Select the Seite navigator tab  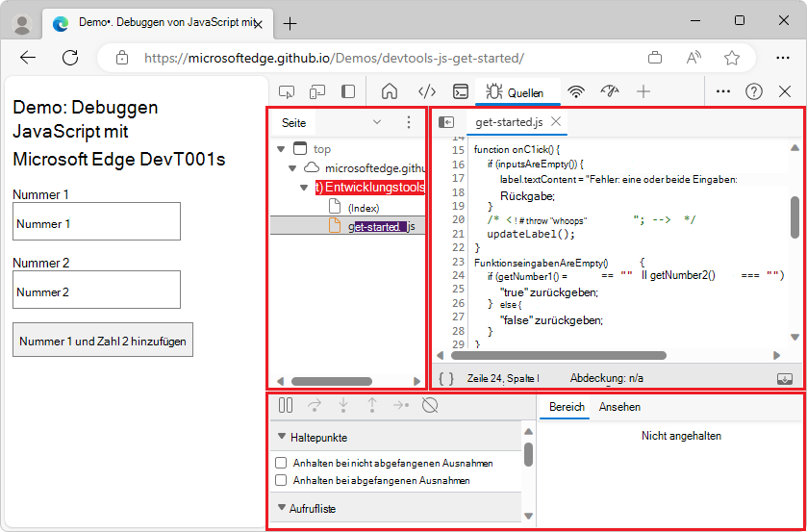point(294,122)
